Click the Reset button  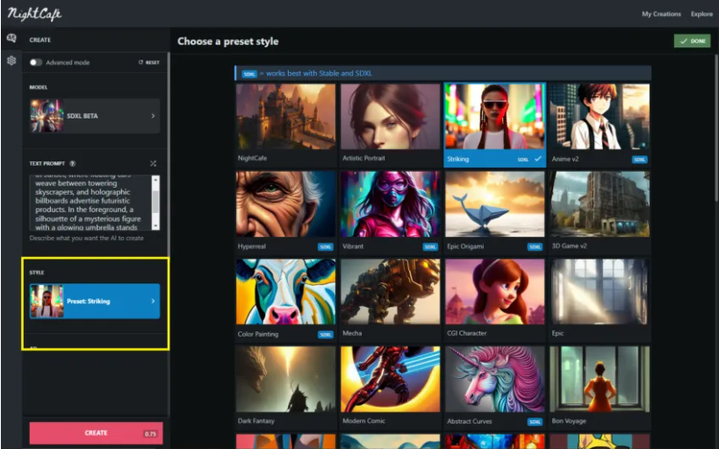pos(149,62)
